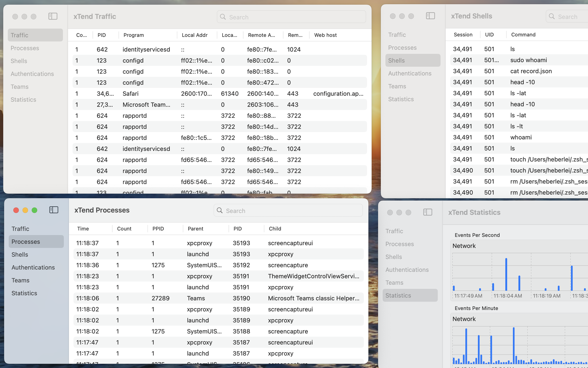Click search magnifier icon in xTend Processes
Image resolution: width=588 pixels, height=368 pixels.
click(219, 210)
